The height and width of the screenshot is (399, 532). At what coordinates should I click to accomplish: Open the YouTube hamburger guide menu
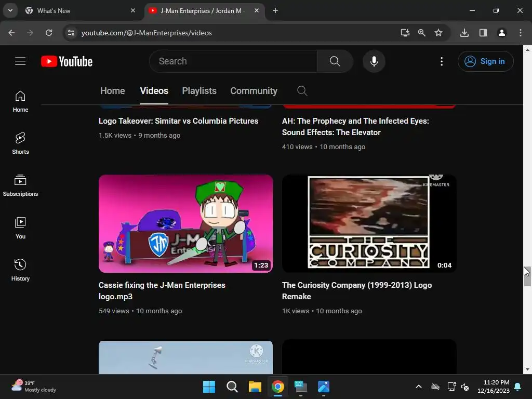(20, 61)
